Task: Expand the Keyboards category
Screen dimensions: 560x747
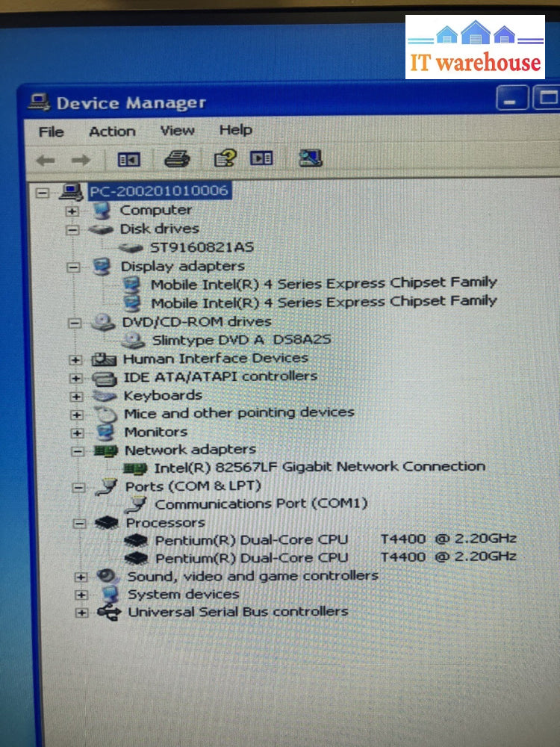Action: (75, 397)
